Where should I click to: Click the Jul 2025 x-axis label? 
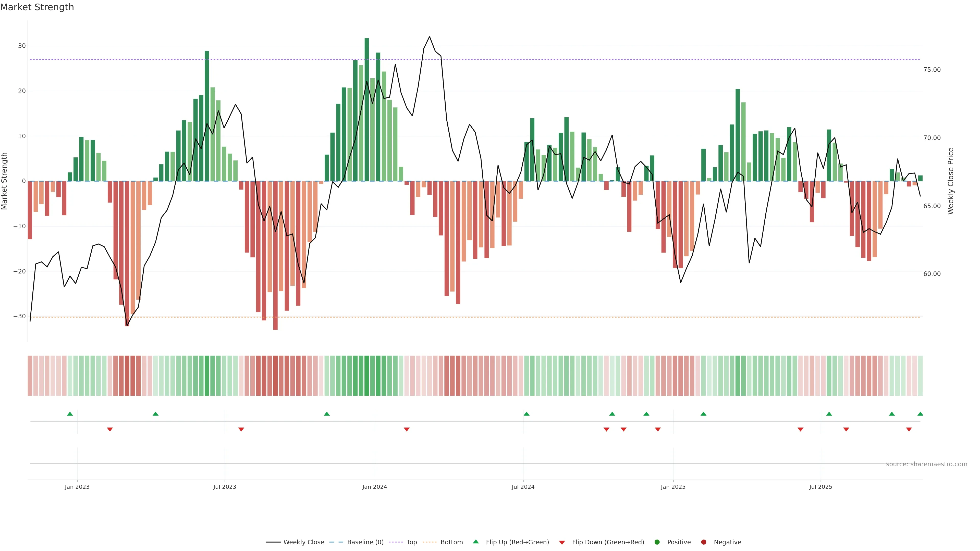click(820, 487)
